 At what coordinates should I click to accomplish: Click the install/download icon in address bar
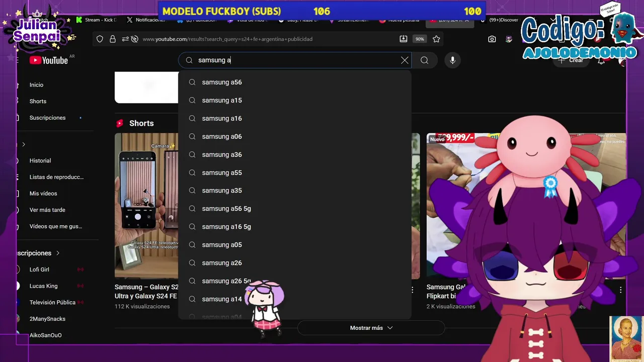coord(404,39)
